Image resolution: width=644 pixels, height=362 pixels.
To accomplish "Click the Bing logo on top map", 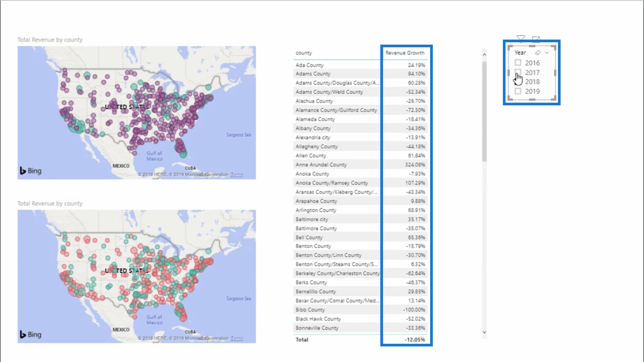I will [31, 171].
